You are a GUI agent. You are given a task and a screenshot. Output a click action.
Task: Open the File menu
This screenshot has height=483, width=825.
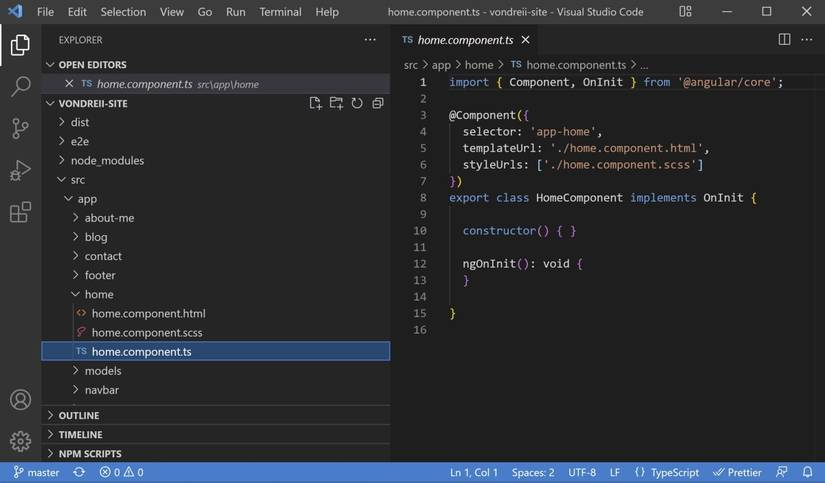pos(45,12)
